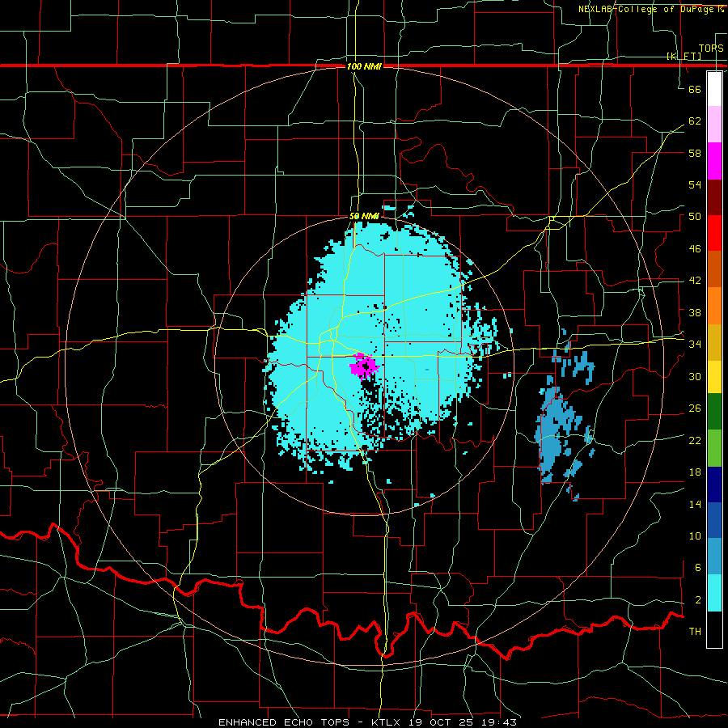Click the "34" legend value
The image size is (728, 728).
coord(695,345)
